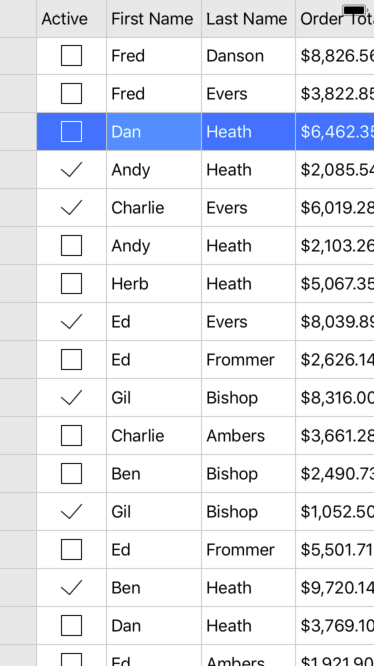Sort by First Name column header

tap(154, 19)
